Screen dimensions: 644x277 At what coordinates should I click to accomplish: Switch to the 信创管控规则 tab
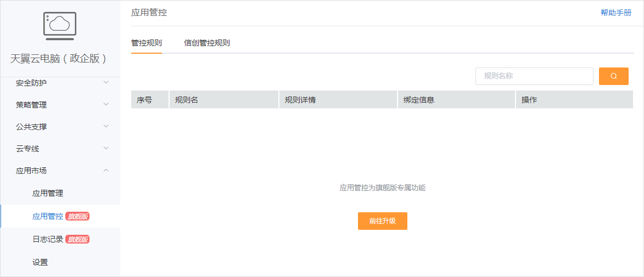coord(207,43)
